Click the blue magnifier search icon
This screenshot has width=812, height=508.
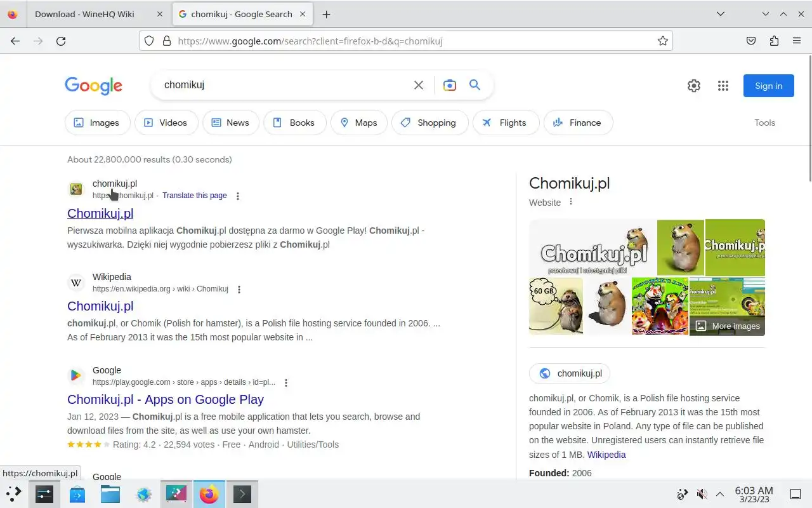point(475,85)
